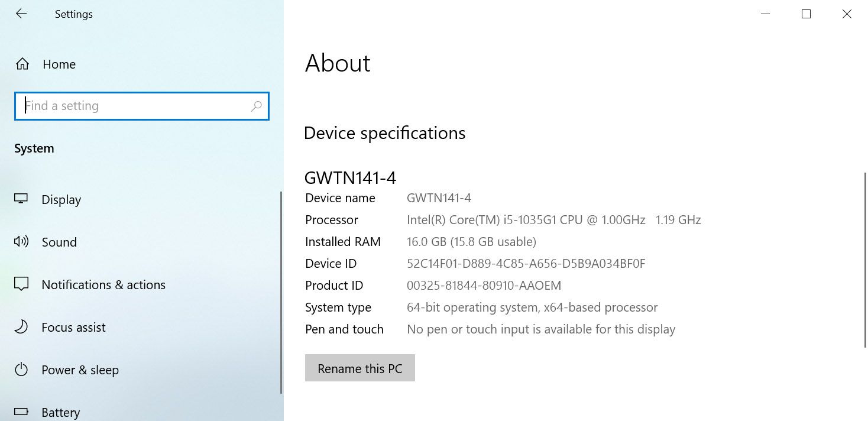This screenshot has width=868, height=421.
Task: Minimize the Settings window
Action: [765, 14]
